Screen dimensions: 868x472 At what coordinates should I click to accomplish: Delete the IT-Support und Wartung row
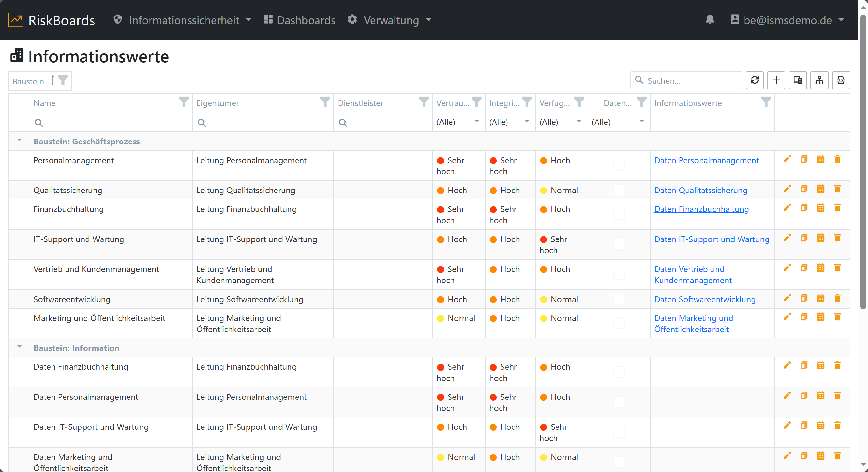point(837,238)
